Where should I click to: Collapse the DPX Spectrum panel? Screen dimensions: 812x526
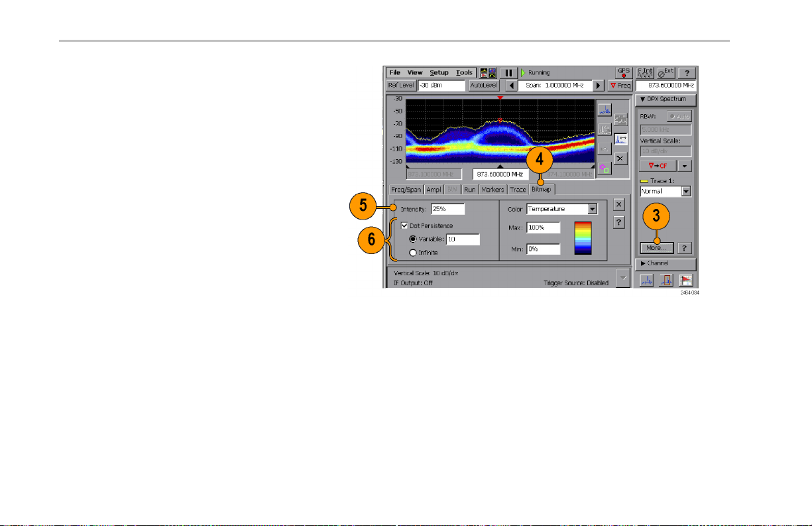(x=666, y=99)
